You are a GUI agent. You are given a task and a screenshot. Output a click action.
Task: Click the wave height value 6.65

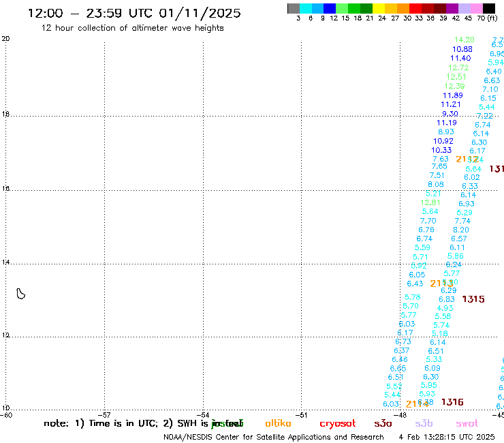[x=398, y=368]
